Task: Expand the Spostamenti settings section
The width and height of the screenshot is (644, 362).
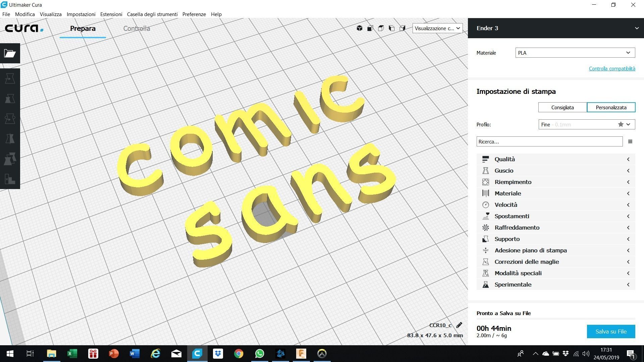Action: click(x=556, y=216)
